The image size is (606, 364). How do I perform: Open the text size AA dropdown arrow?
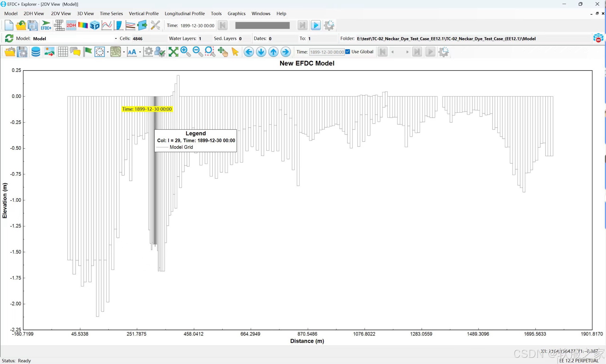[x=140, y=52]
